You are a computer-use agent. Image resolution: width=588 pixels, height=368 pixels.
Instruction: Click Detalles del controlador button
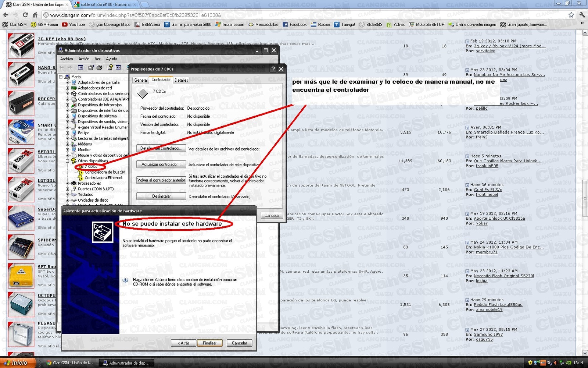pos(161,148)
